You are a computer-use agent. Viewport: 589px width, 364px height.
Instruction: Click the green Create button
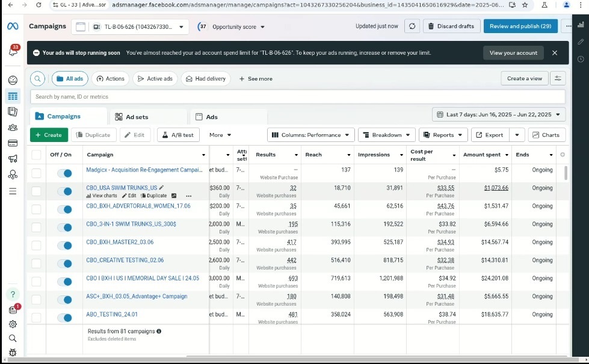coord(49,135)
